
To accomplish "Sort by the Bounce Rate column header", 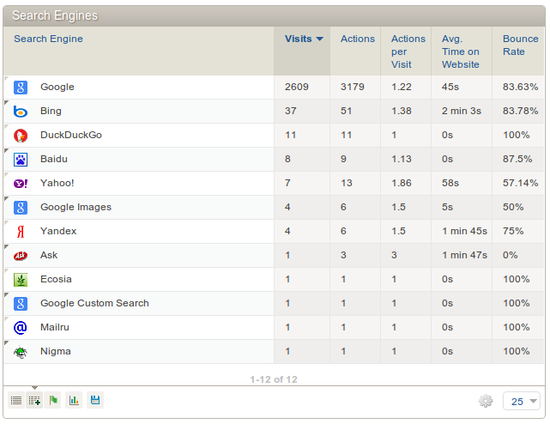I will click(520, 45).
